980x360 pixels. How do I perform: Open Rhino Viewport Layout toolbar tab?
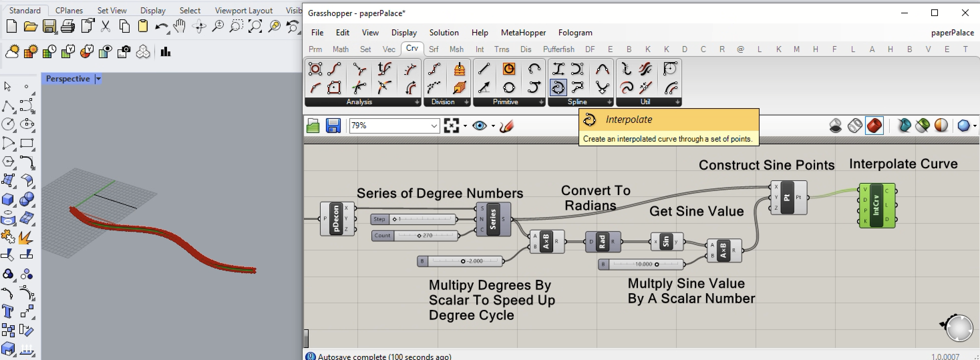tap(243, 11)
